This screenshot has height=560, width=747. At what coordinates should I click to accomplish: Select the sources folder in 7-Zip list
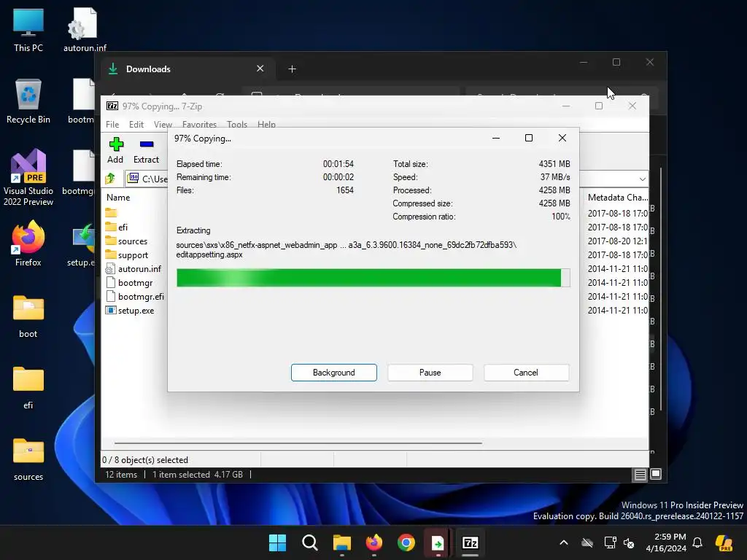pyautogui.click(x=126, y=241)
